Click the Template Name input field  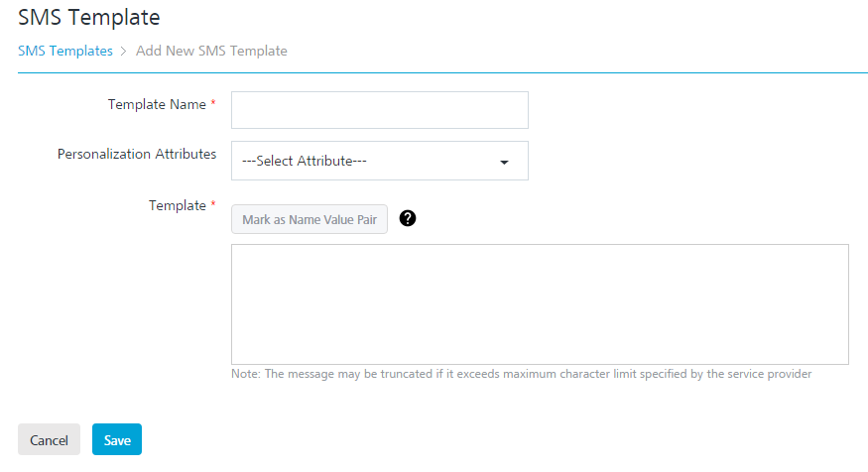click(x=379, y=110)
